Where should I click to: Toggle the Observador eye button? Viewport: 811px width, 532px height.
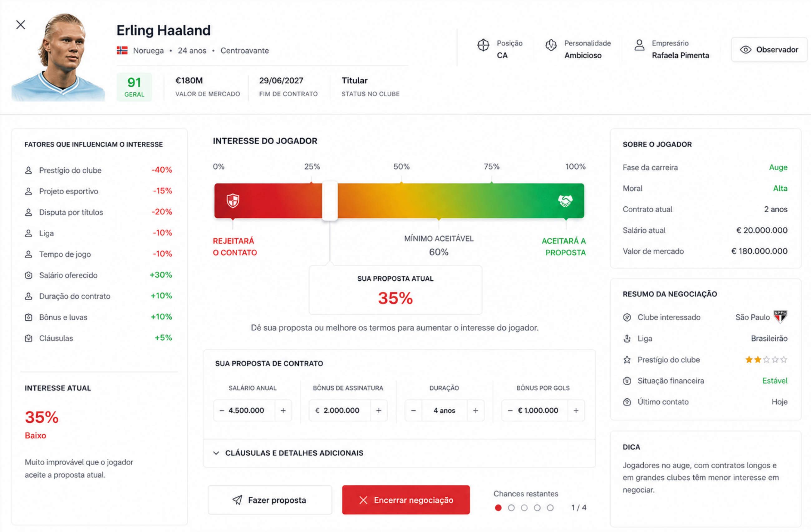pyautogui.click(x=769, y=50)
